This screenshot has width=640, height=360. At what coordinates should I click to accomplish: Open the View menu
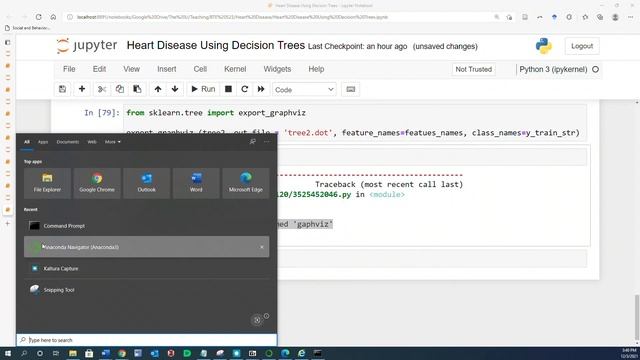coord(131,69)
